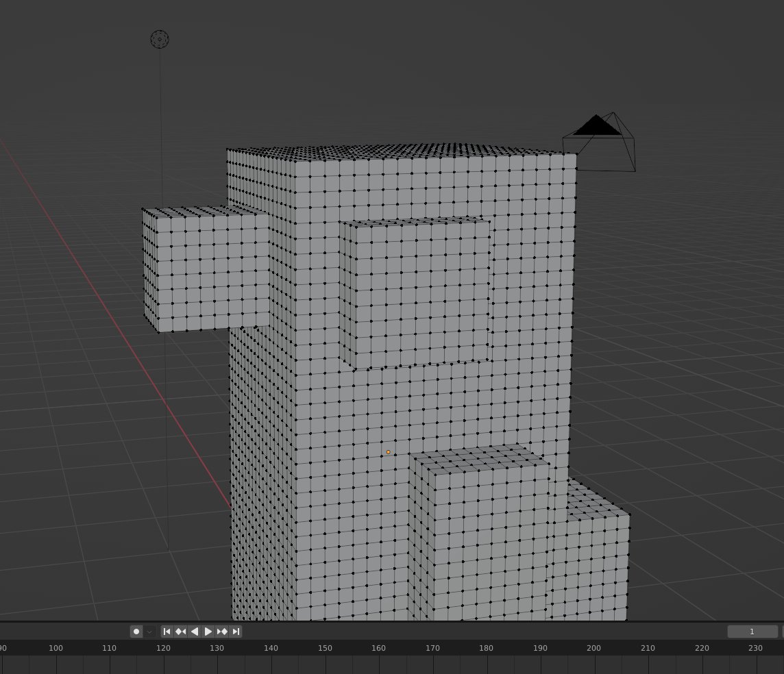Viewport: 784px width, 674px height.
Task: Jump to previous keyframe
Action: coord(180,632)
